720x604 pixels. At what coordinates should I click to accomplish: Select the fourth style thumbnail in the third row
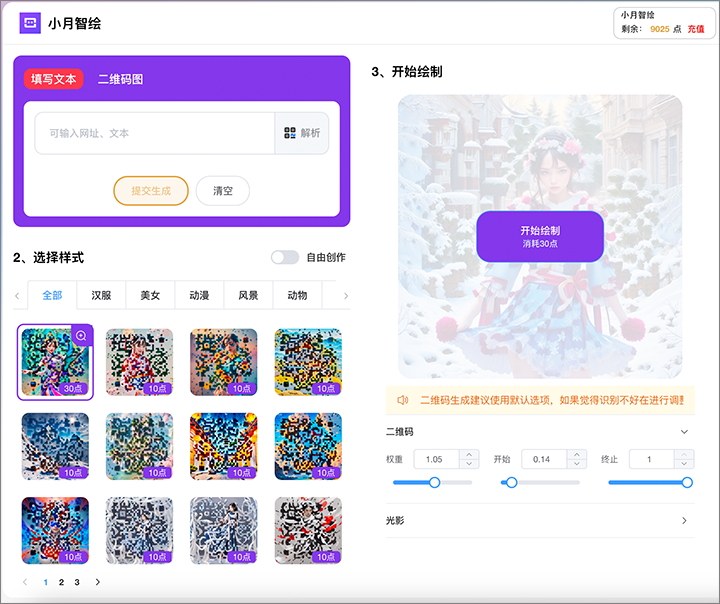point(308,531)
